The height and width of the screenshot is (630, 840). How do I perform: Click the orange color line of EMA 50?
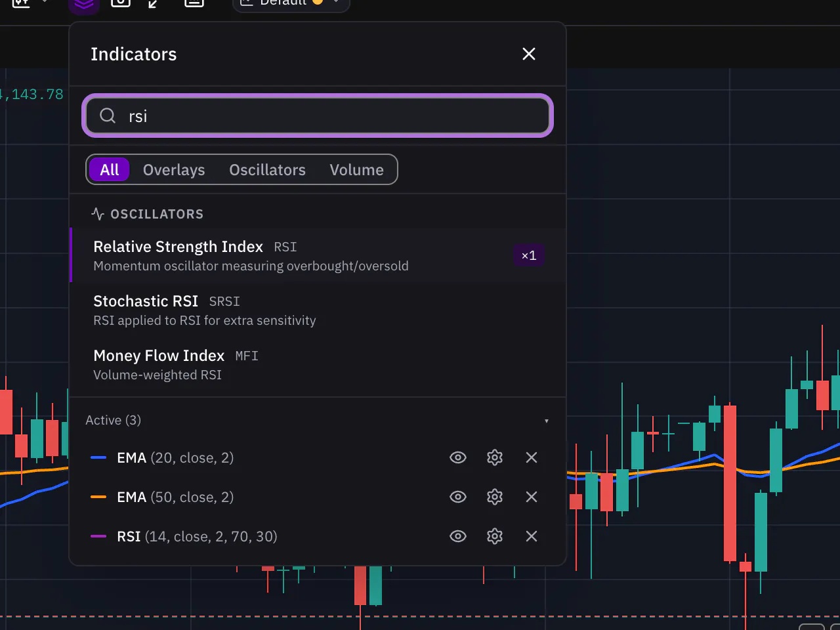(98, 497)
